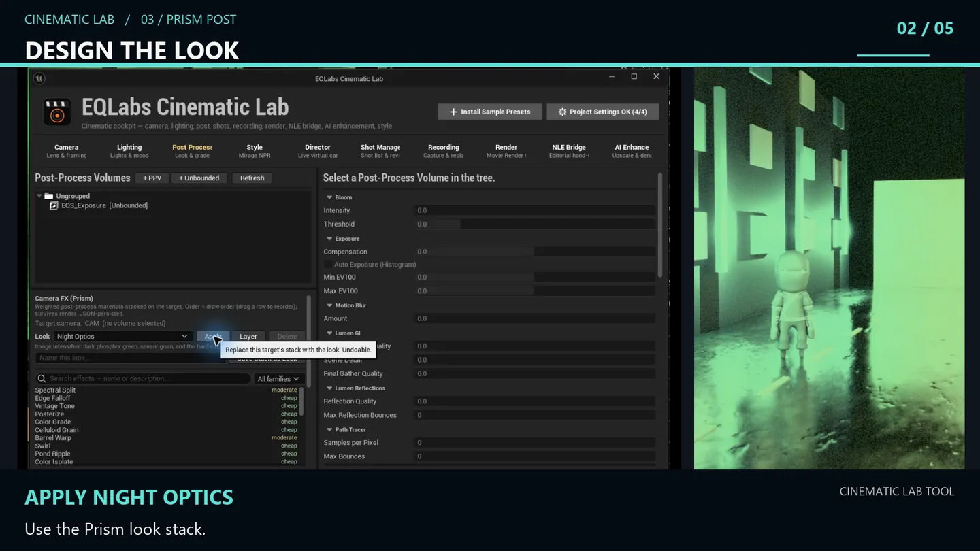The image size is (980, 551).
Task: Click the Ungrouped folder icon
Action: [49, 196]
